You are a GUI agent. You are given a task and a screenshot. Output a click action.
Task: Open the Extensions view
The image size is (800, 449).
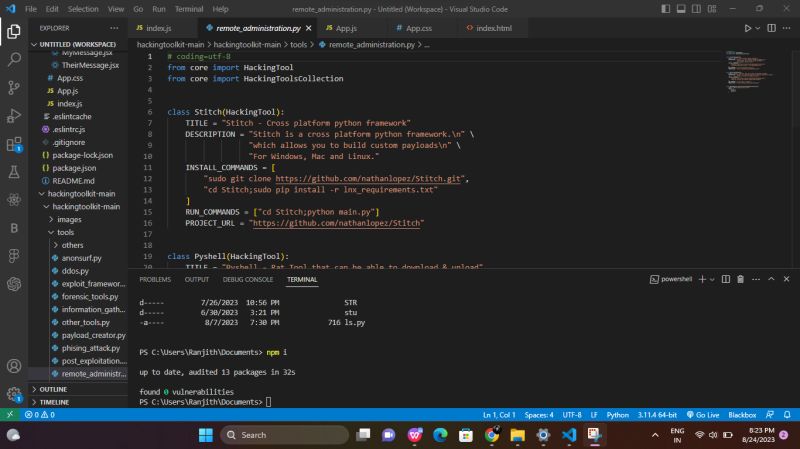[14, 144]
